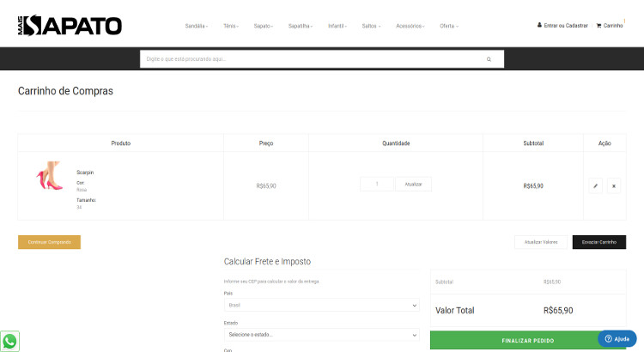644x352 pixels.
Task: Open the Infantil menu
Action: coord(337,26)
